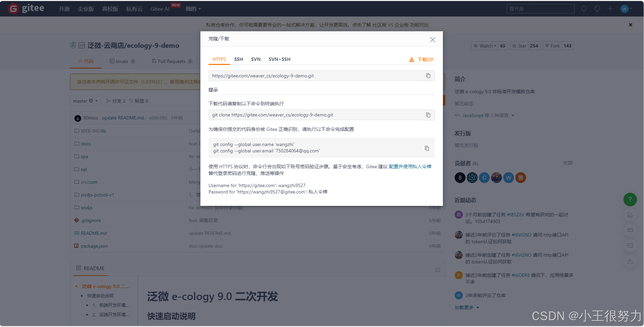Expand the master branch dropdown
Screen dimensions: 644x327
[x=85, y=101]
